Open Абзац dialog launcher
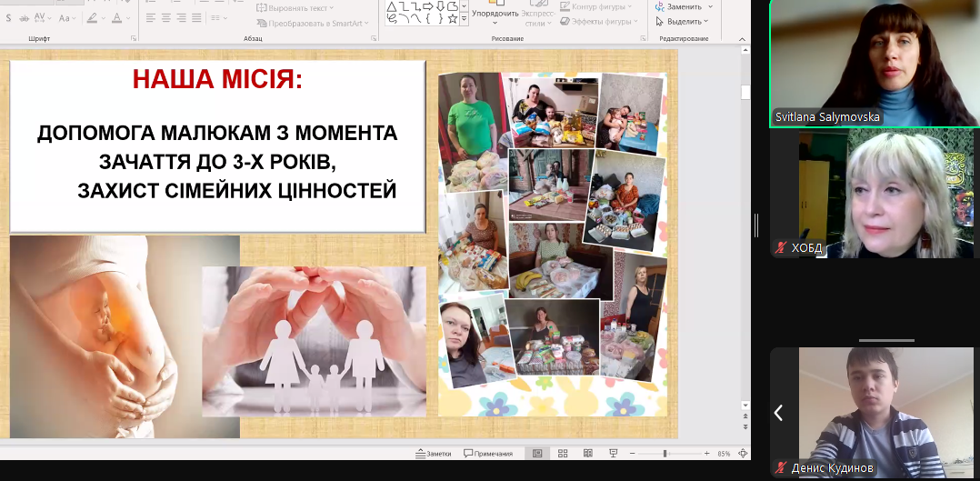Viewport: 980px width, 481px height. [x=374, y=38]
